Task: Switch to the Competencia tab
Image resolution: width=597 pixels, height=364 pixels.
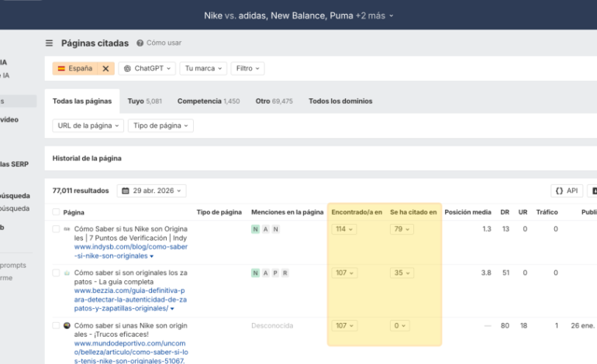Action: point(209,101)
